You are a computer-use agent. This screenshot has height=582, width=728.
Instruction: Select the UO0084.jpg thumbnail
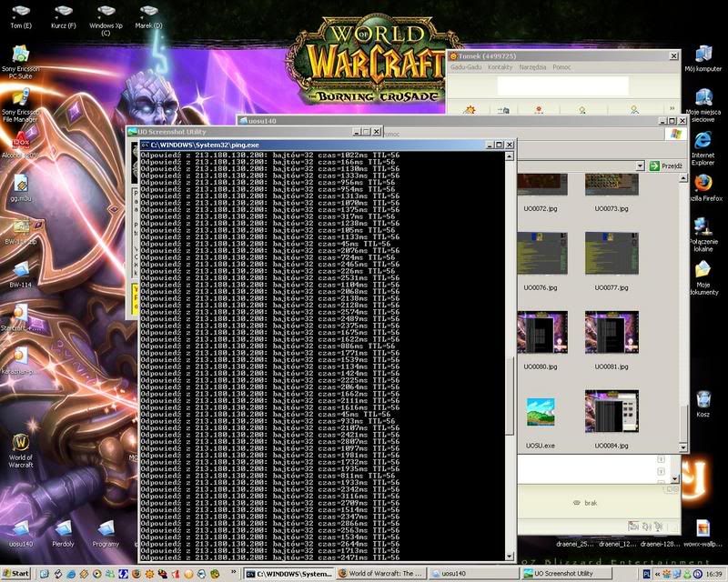(x=612, y=419)
